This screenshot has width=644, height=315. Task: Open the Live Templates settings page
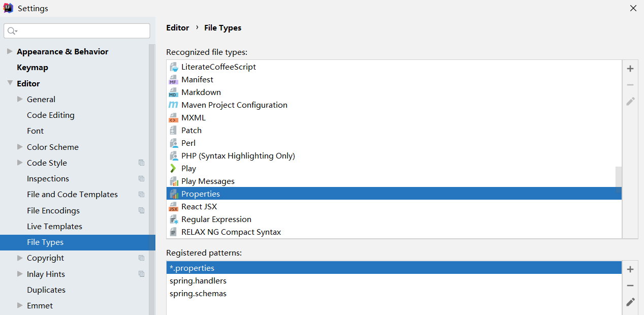point(54,227)
